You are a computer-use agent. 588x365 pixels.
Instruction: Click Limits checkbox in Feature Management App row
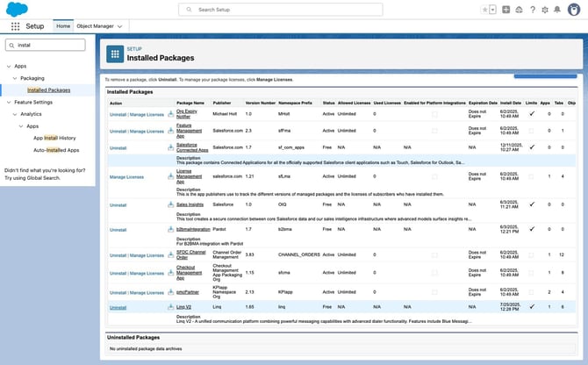point(531,131)
